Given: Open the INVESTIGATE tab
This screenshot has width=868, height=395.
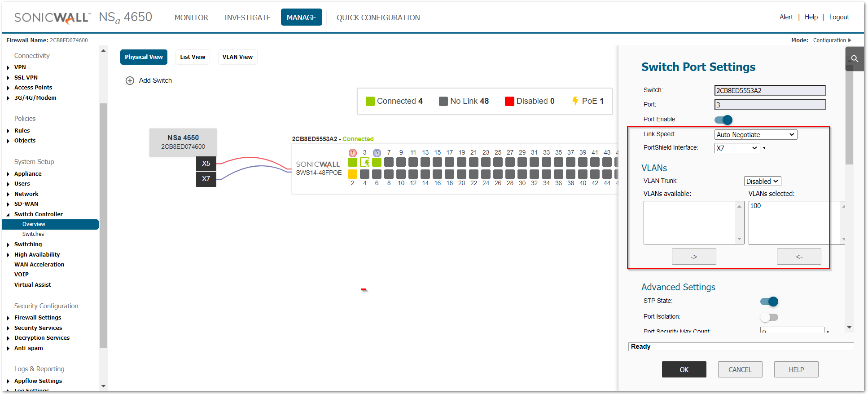Looking at the screenshot, I should click(247, 18).
